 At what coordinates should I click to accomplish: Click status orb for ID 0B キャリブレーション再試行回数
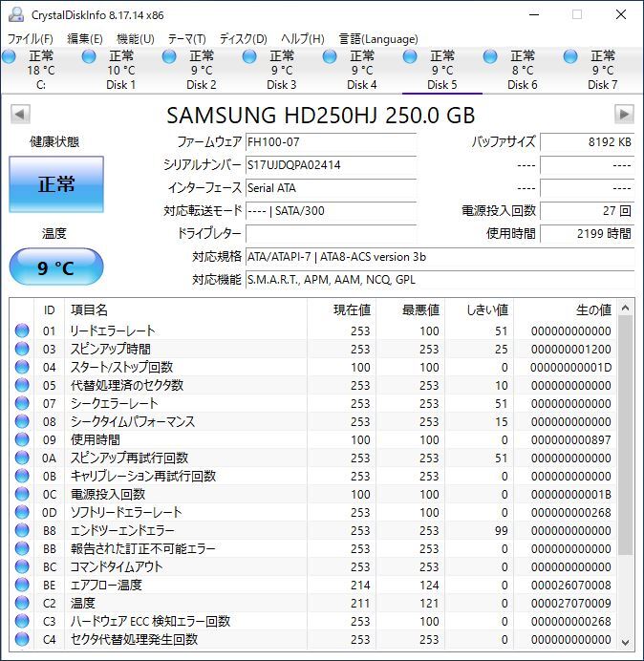coord(22,476)
